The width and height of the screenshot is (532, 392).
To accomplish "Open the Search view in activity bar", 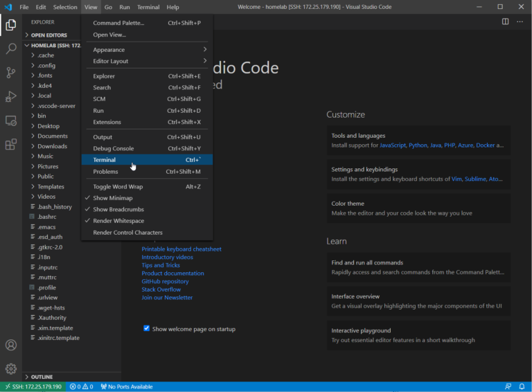I will (11, 48).
